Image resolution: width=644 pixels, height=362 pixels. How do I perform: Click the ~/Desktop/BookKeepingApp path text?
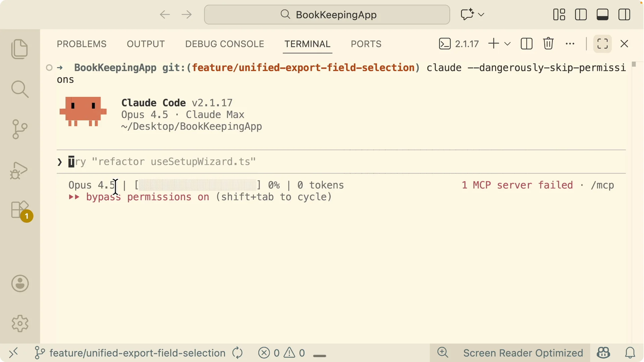pyautogui.click(x=192, y=126)
